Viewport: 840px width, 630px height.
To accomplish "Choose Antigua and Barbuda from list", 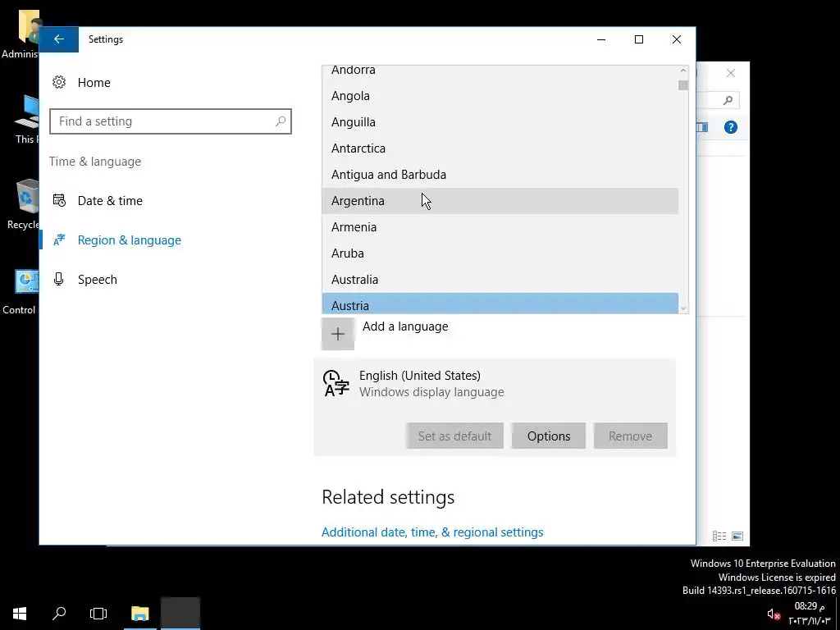I will [x=500, y=175].
